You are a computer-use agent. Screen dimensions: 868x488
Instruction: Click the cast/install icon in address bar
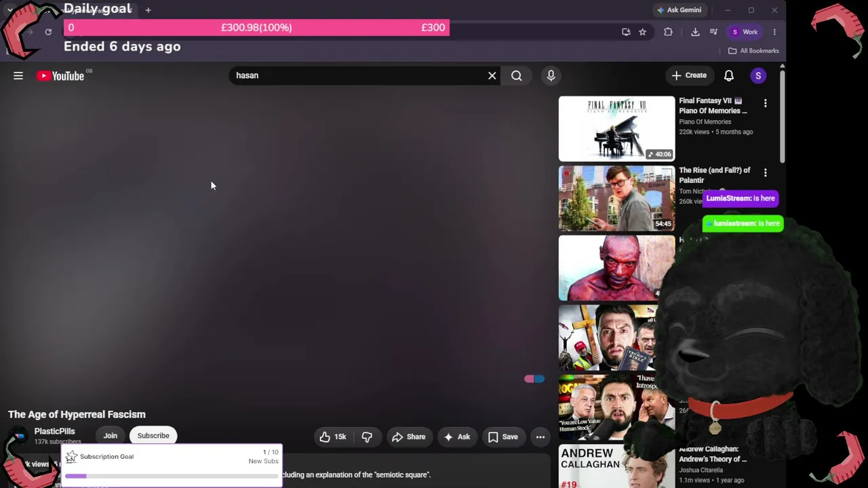point(626,32)
